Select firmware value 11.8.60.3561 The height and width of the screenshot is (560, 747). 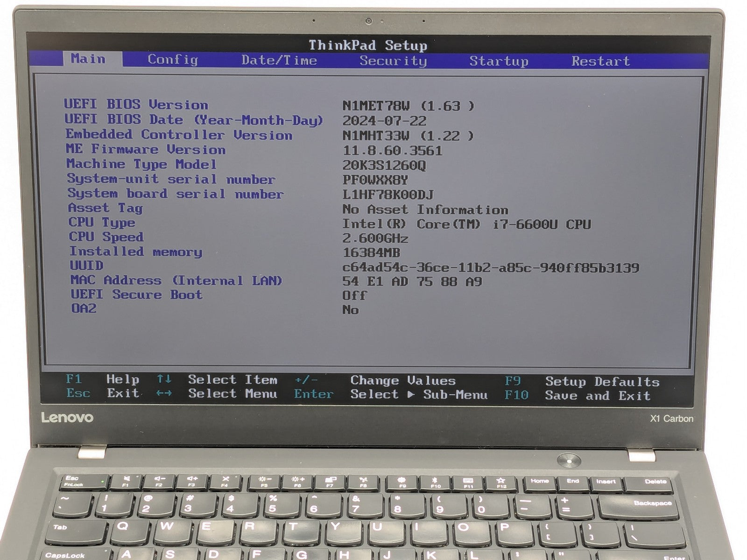coord(392,150)
